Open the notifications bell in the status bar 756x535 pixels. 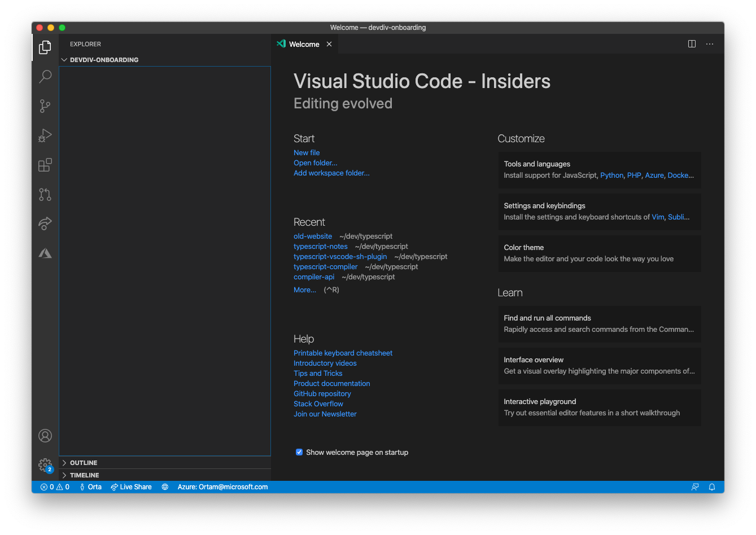point(711,486)
